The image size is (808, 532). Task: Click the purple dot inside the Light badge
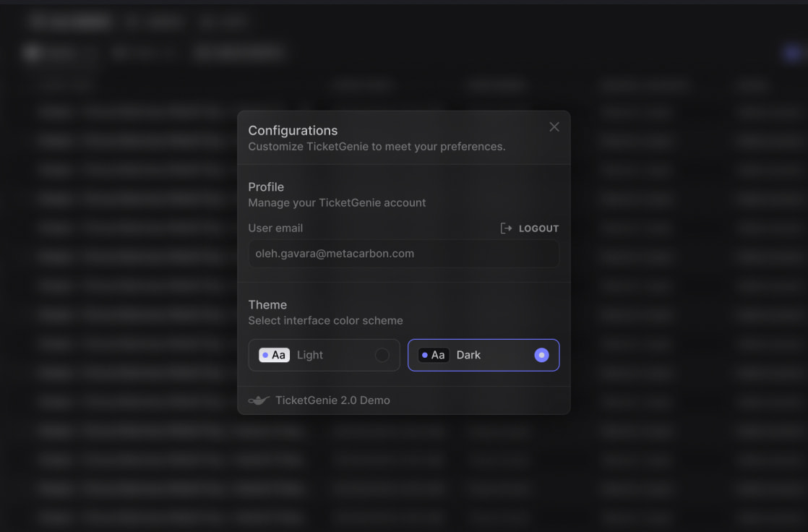pos(265,355)
